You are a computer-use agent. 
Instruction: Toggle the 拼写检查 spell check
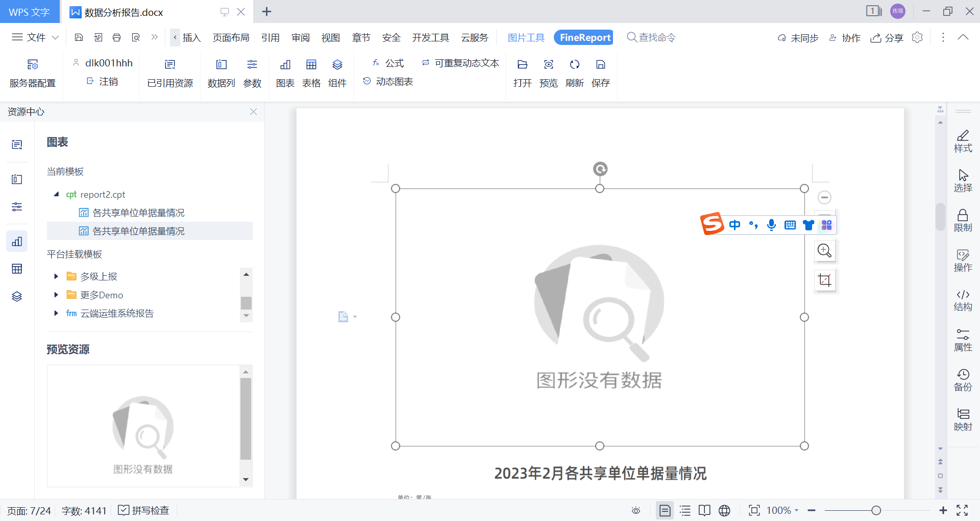click(x=143, y=510)
